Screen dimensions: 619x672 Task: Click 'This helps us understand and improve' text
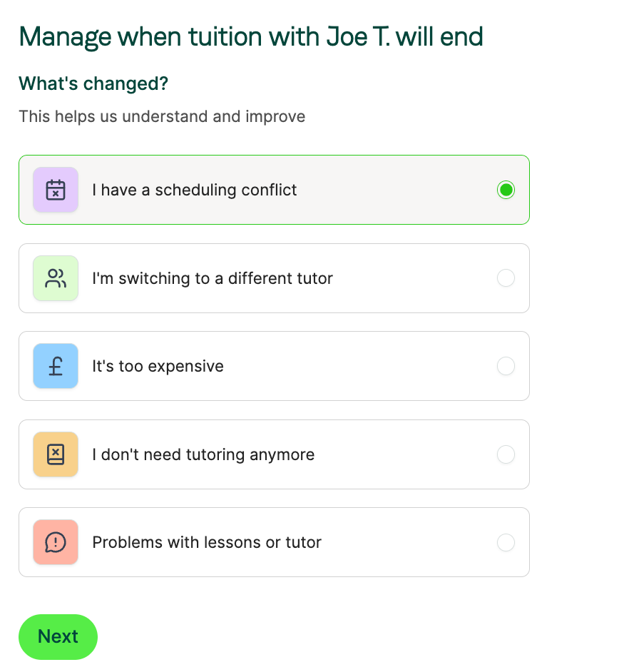[162, 116]
